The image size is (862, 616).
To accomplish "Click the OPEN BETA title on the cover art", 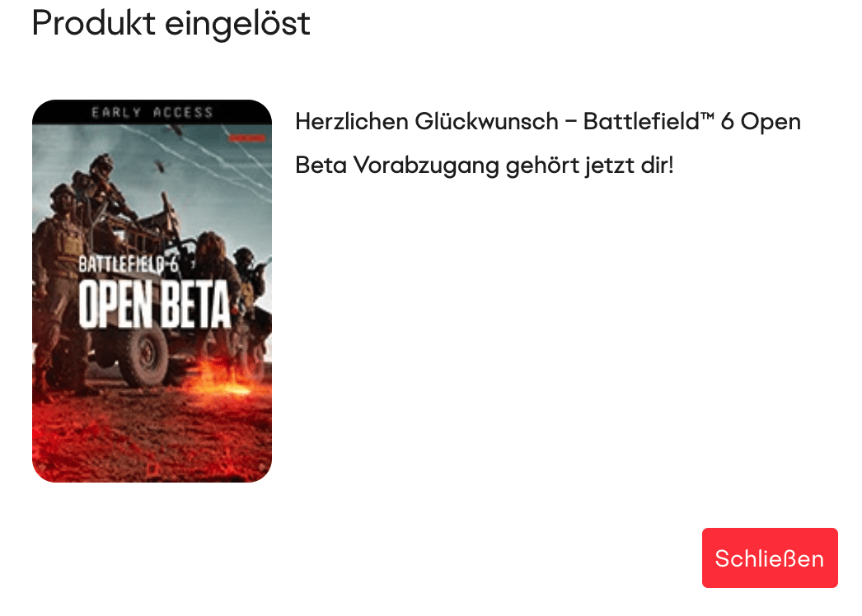I will click(154, 304).
